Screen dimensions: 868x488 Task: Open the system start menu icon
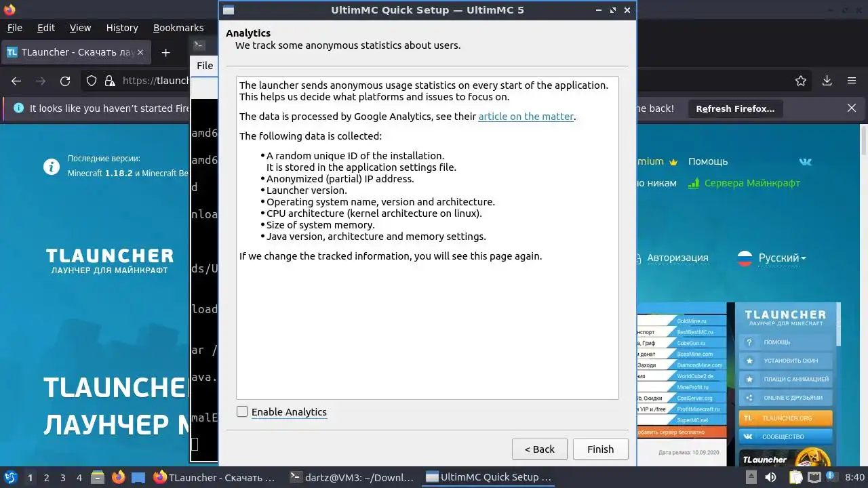[x=11, y=477]
